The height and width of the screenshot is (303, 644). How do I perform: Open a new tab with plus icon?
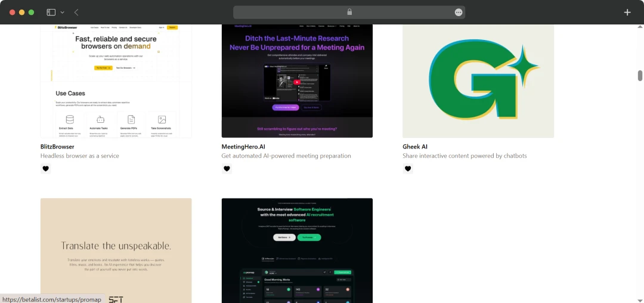point(627,13)
